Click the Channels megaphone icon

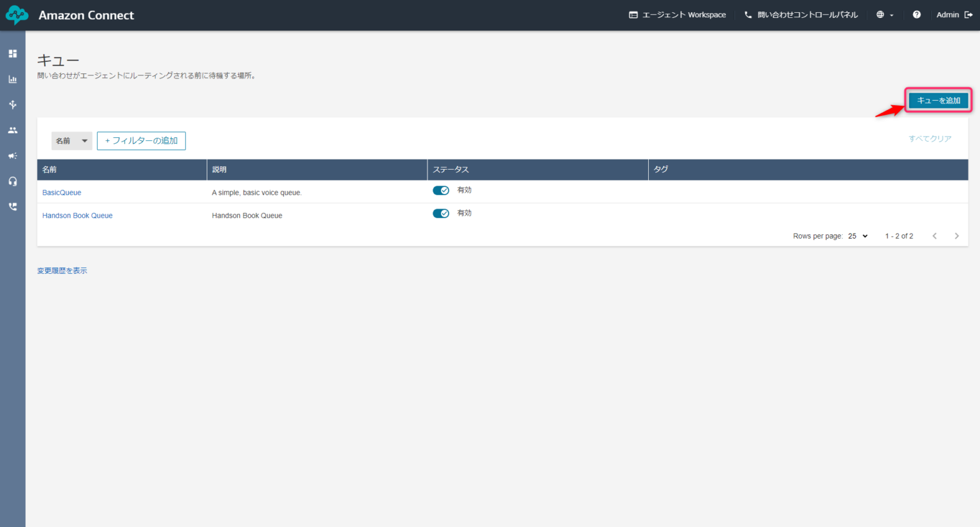(12, 156)
